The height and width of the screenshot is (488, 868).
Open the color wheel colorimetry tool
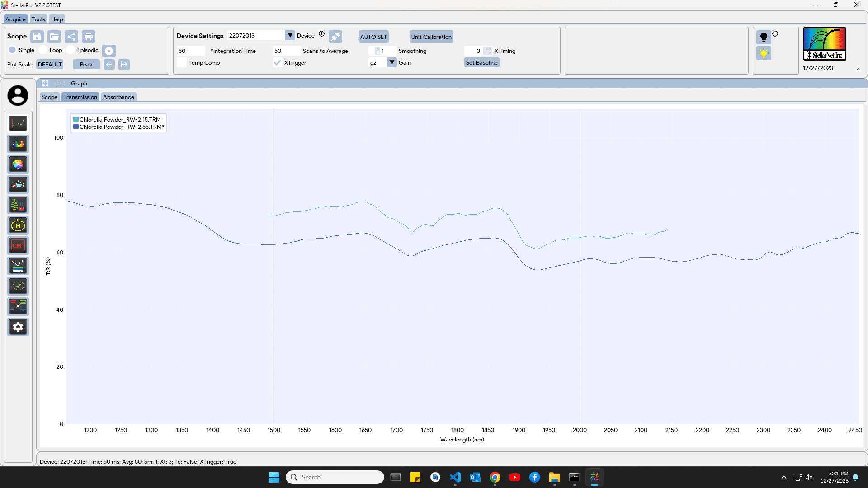tap(18, 164)
